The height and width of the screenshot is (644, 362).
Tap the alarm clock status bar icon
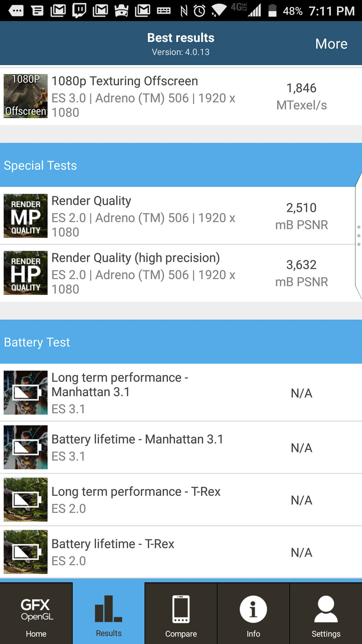(200, 11)
